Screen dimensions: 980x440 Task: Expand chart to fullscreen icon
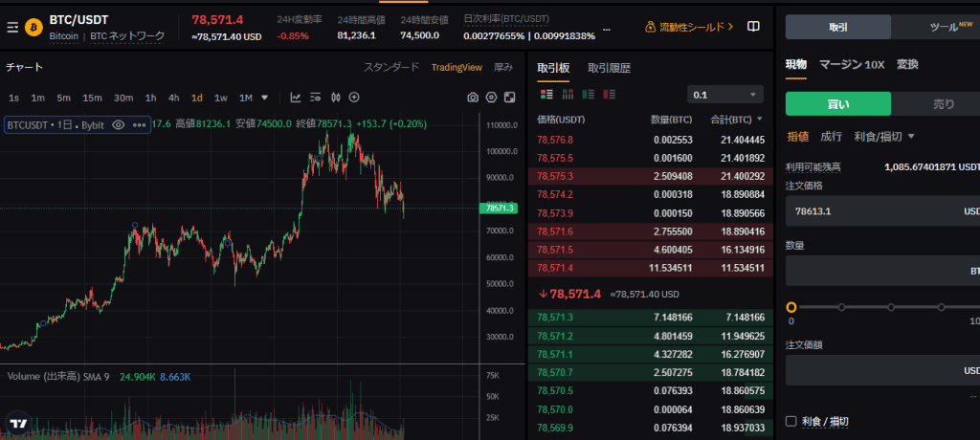click(510, 98)
